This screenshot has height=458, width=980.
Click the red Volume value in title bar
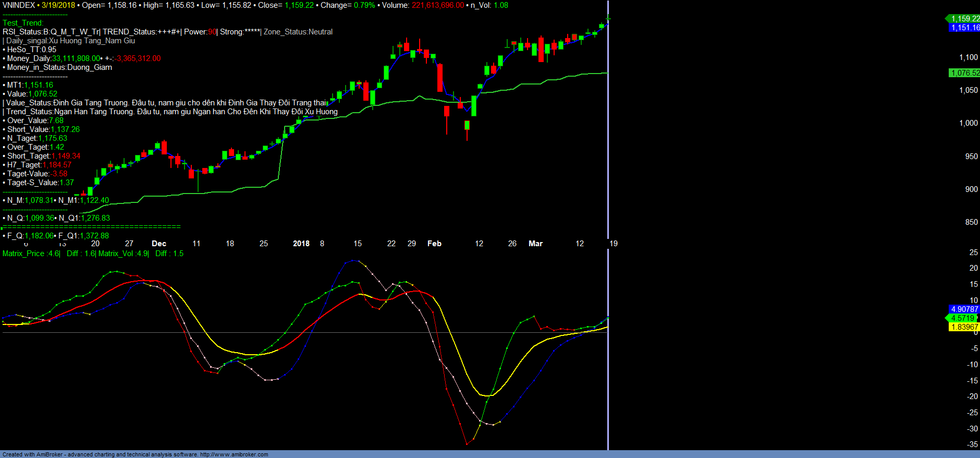pyautogui.click(x=438, y=5)
